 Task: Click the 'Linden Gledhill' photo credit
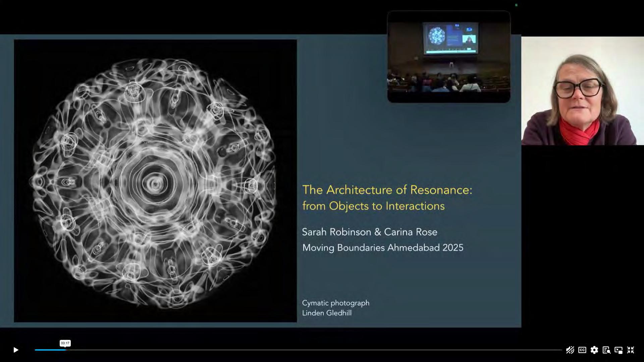[327, 313]
